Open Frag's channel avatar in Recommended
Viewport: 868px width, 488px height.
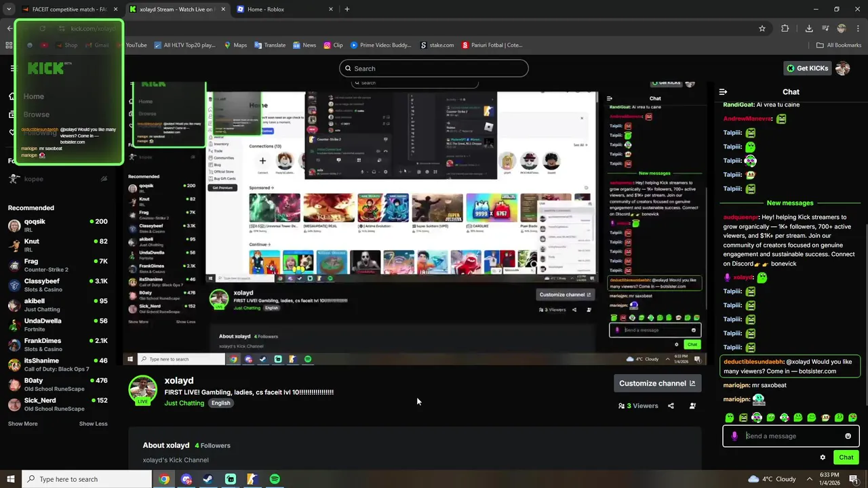(x=14, y=266)
